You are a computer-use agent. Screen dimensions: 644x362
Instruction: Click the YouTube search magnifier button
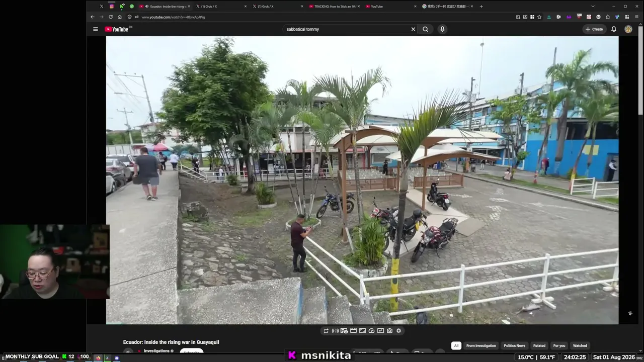pyautogui.click(x=425, y=29)
